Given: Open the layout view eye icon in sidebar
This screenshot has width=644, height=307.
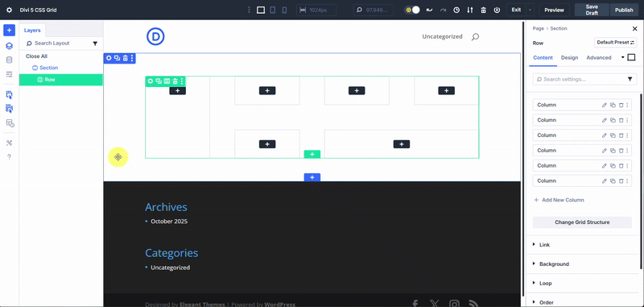Looking at the screenshot, I should click(10, 123).
